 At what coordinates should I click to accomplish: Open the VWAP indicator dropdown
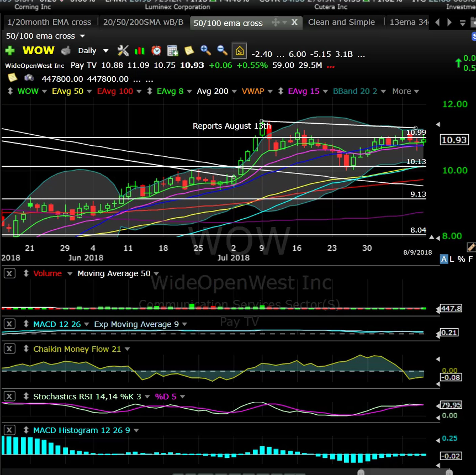270,91
